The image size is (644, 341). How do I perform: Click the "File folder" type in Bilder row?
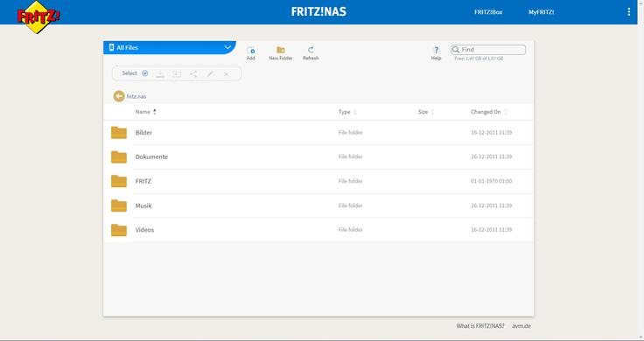point(350,133)
